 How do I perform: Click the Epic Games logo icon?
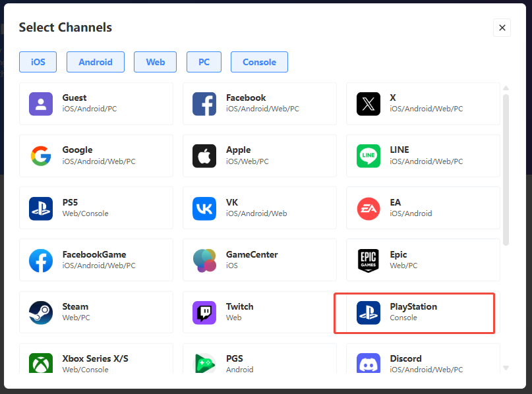pyautogui.click(x=369, y=261)
